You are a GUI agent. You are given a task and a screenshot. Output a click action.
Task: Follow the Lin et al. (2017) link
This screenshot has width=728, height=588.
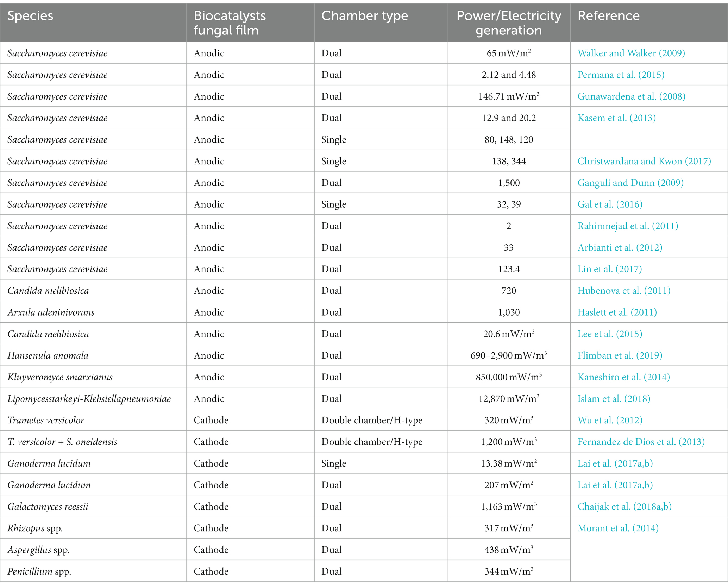pyautogui.click(x=610, y=269)
